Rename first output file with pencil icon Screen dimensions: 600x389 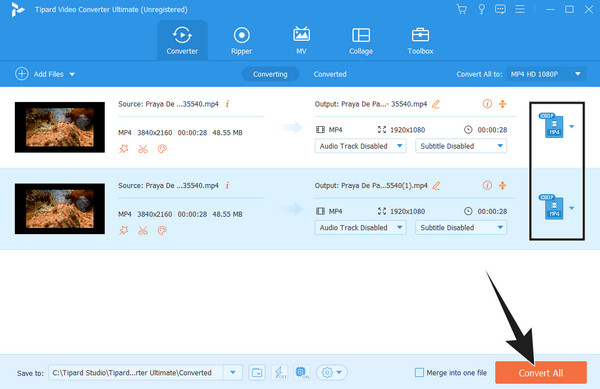(x=436, y=104)
